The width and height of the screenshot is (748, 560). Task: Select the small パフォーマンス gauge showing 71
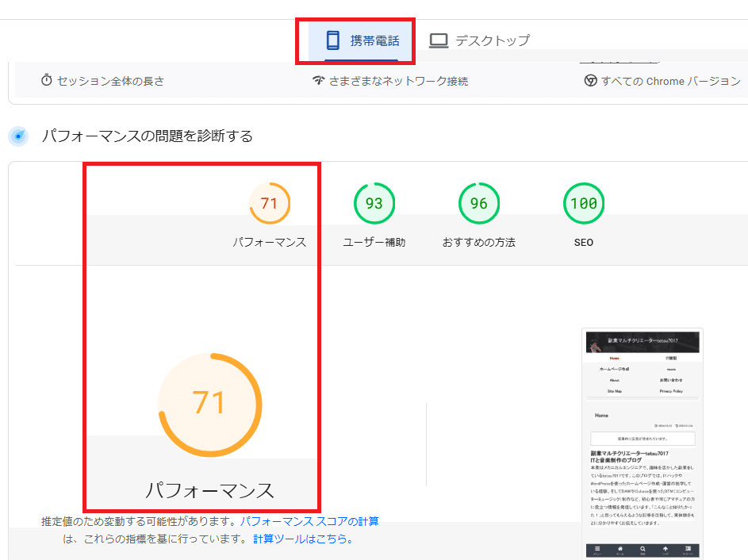point(270,203)
